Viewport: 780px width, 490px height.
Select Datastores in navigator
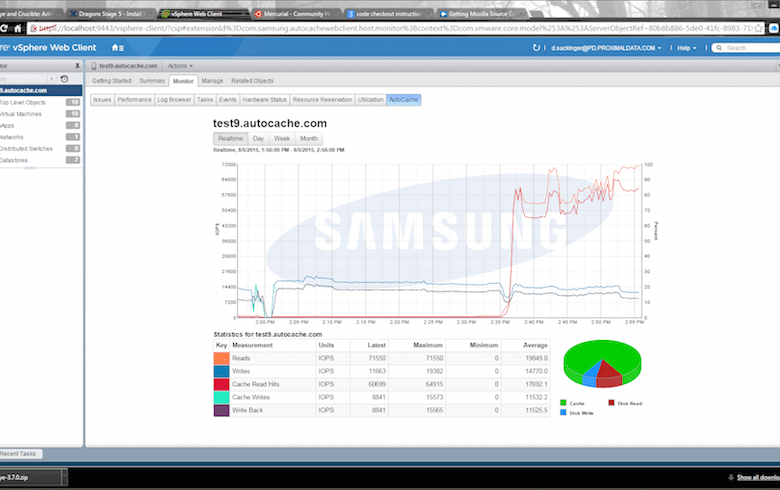(x=40, y=160)
